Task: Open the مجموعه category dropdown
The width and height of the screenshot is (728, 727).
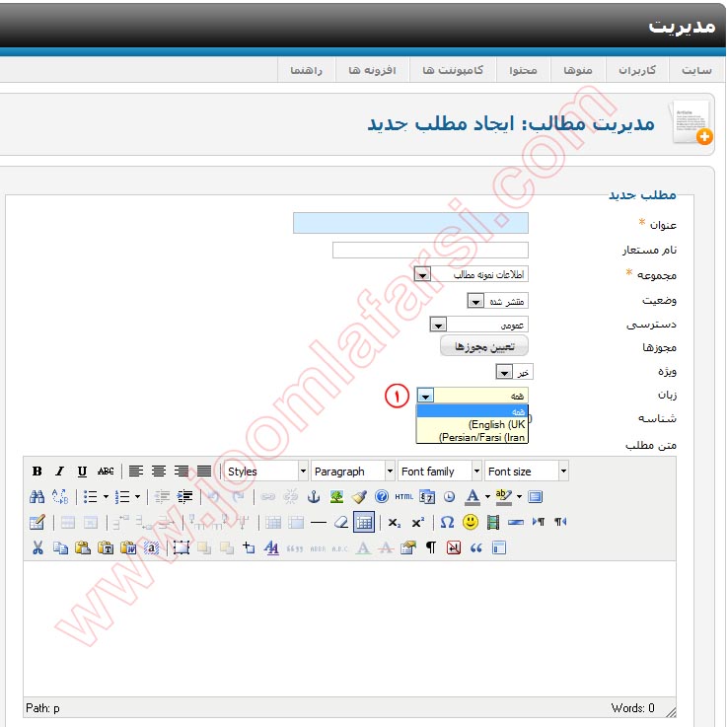Action: coord(472,274)
